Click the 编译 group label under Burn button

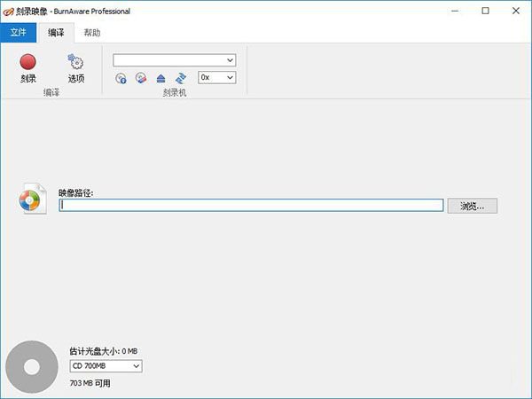click(51, 92)
